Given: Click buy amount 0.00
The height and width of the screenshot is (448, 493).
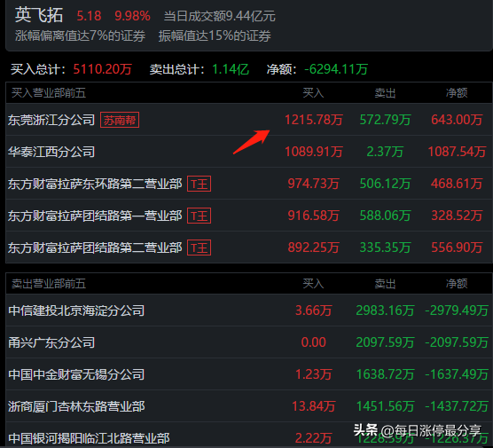Looking at the screenshot, I should pyautogui.click(x=314, y=342).
